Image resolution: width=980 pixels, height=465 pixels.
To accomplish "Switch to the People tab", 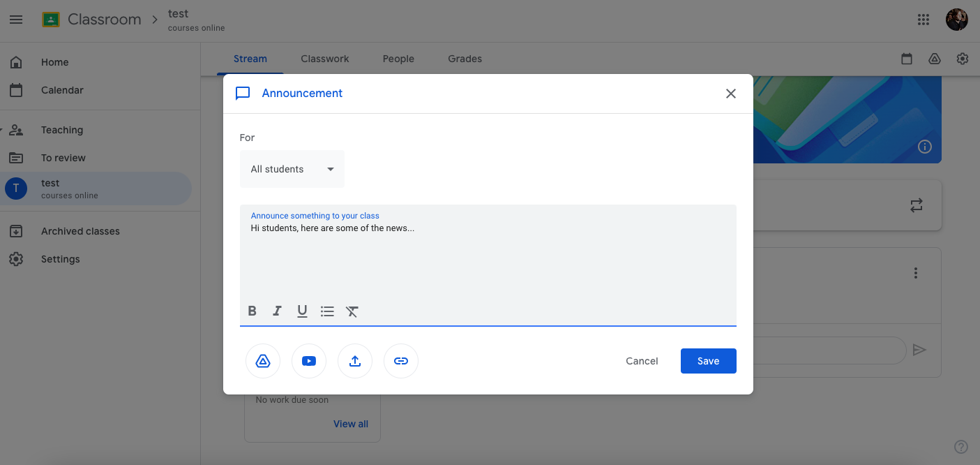I will tap(398, 59).
